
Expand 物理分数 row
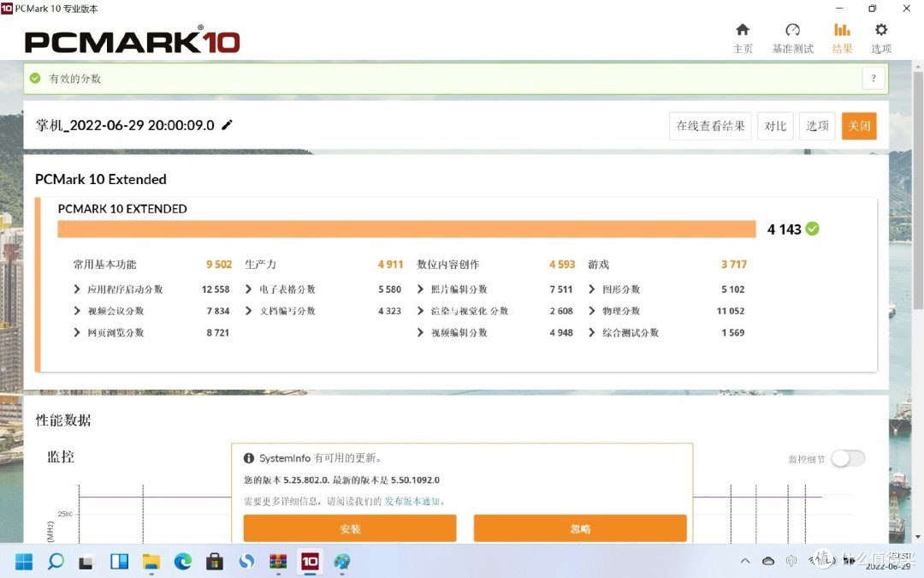point(592,311)
